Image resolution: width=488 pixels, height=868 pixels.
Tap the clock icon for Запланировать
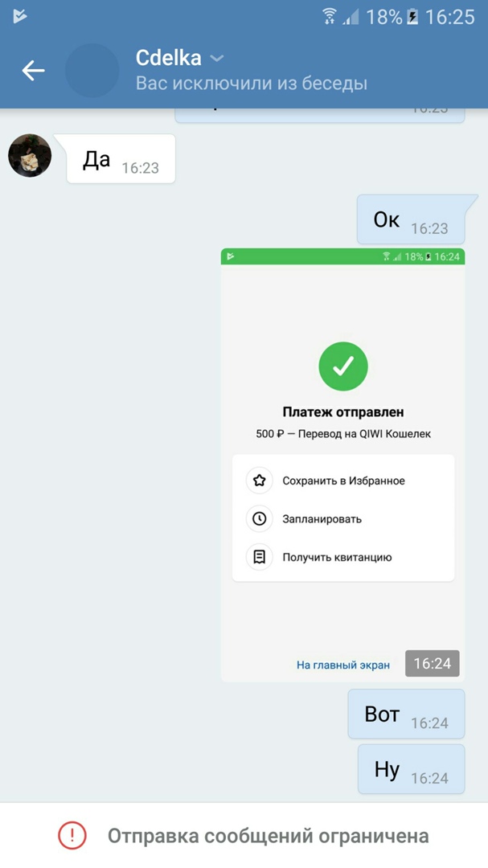tap(259, 519)
